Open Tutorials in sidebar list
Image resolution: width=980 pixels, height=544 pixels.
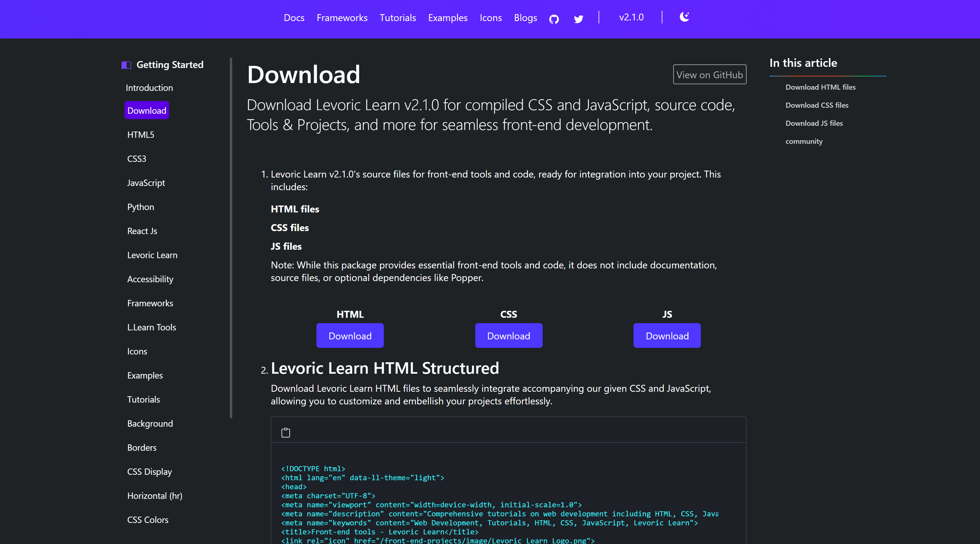pos(143,400)
